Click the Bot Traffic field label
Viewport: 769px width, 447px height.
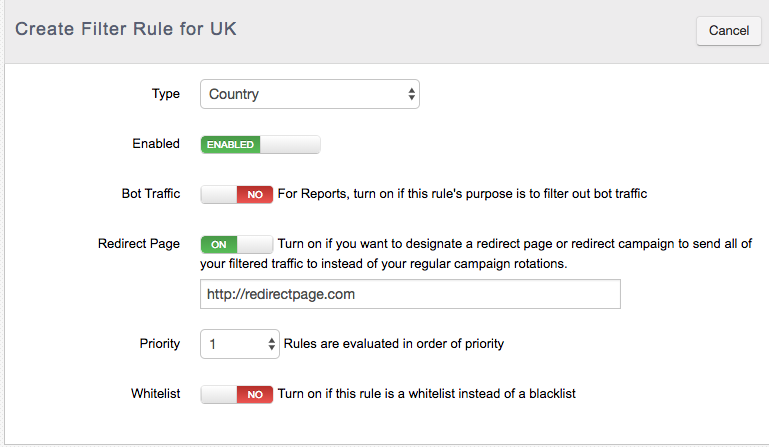[151, 194]
